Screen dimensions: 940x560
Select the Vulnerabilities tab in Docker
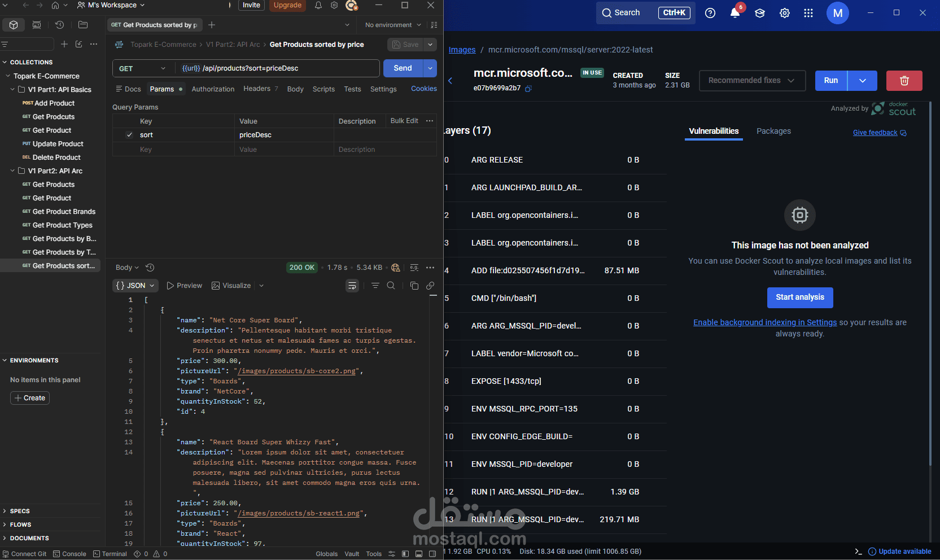[714, 131]
